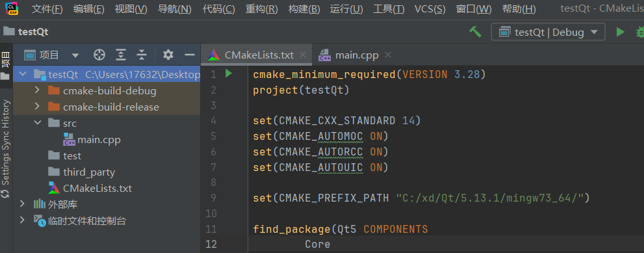Image resolution: width=644 pixels, height=253 pixels.
Task: Click the locate-in-project target icon
Action: 99,55
